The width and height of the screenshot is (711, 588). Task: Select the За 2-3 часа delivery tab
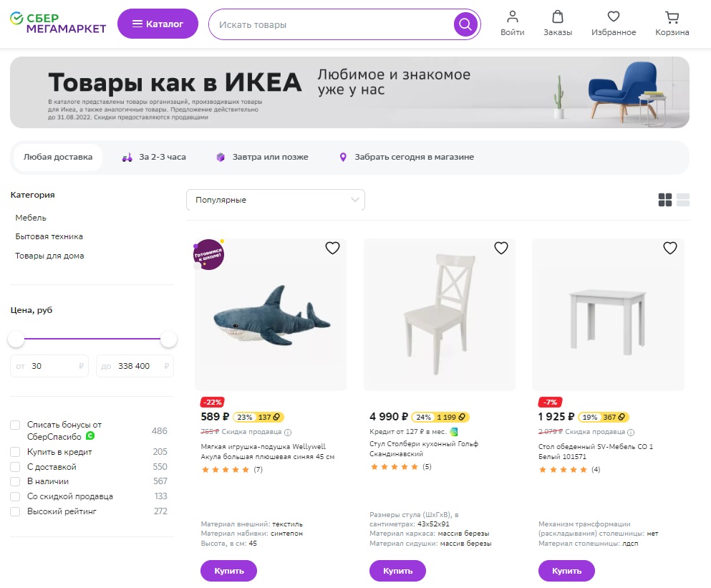(x=154, y=157)
